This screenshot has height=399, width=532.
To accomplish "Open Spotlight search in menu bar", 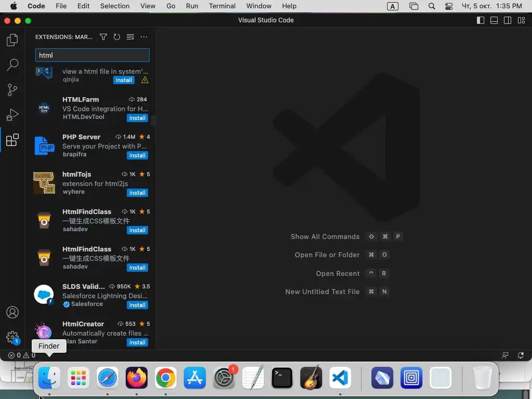I will [432, 6].
